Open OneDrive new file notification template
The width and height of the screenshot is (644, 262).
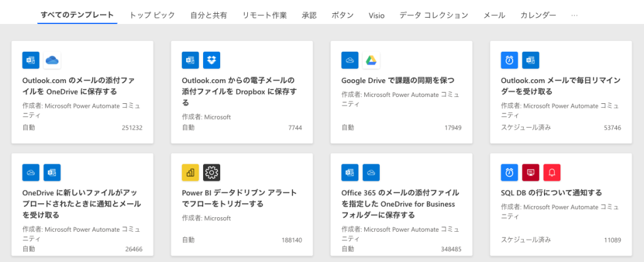click(81, 203)
